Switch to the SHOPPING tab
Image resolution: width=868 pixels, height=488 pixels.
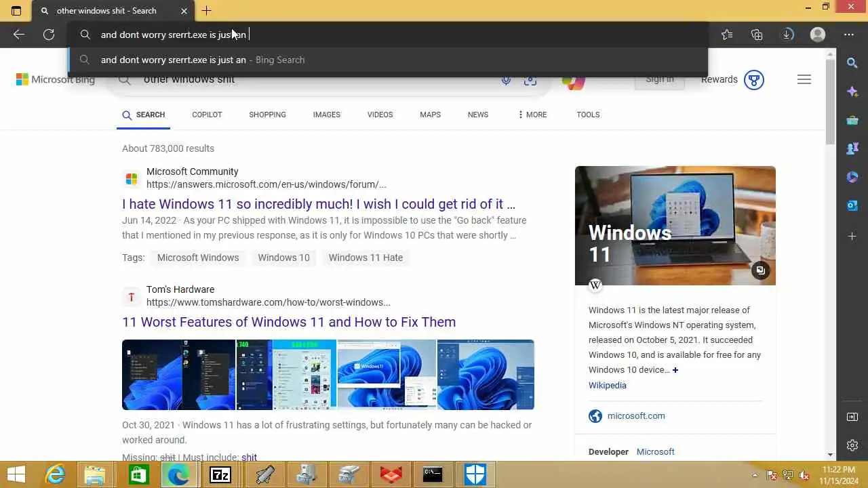[x=267, y=115]
